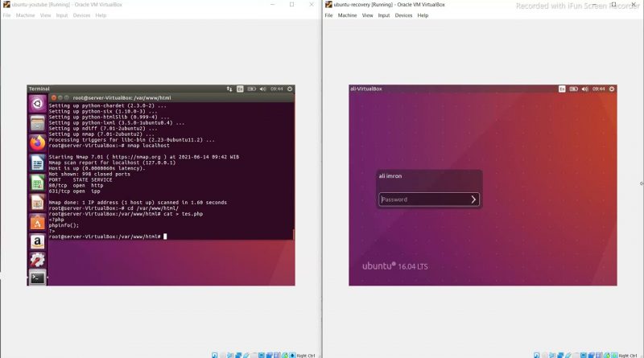Maximize the terminal with its third title button
The image size is (644, 358).
[x=67, y=97]
